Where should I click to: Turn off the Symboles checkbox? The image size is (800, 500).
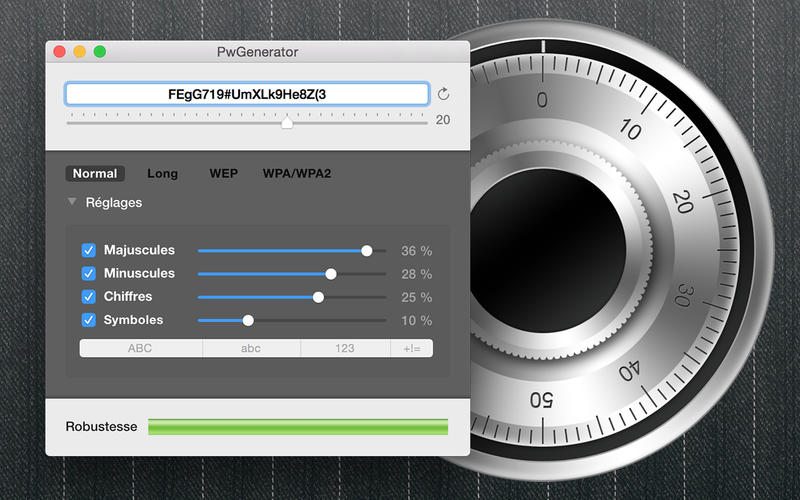88,320
